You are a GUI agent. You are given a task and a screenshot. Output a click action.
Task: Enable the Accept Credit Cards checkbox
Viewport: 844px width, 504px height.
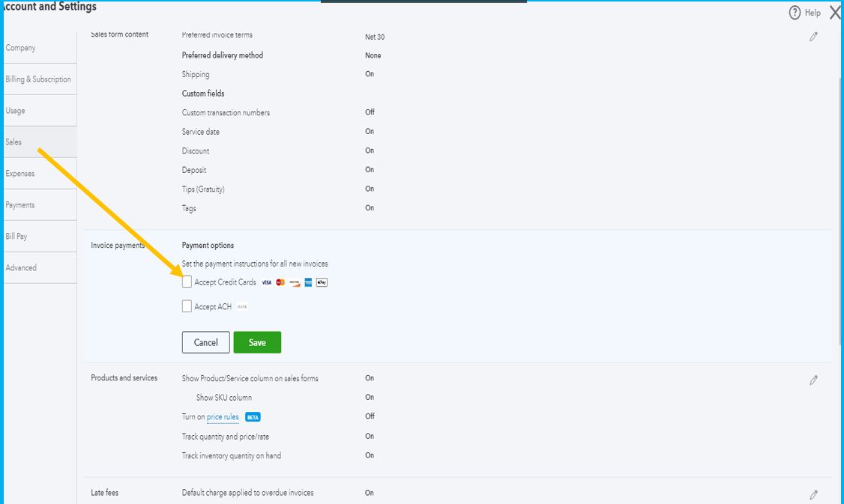point(187,282)
